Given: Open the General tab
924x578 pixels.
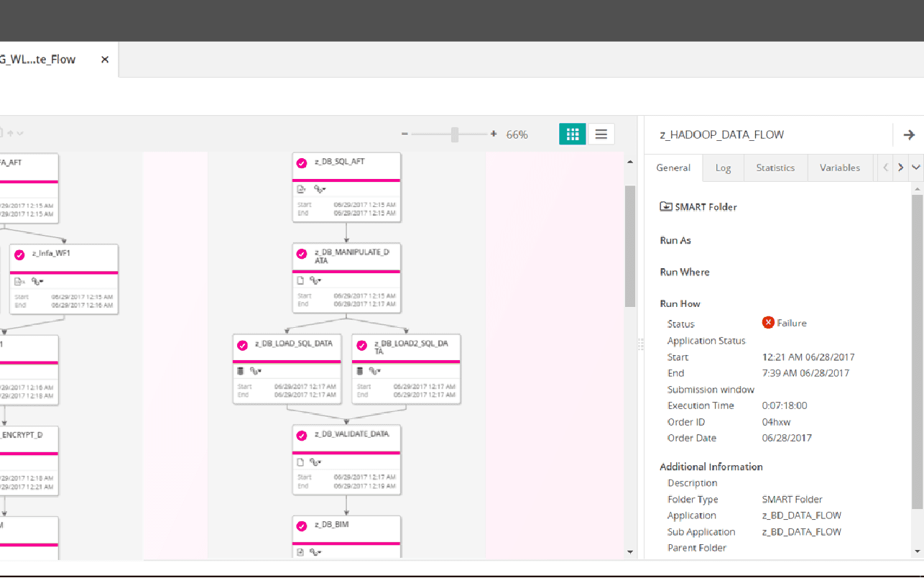Looking at the screenshot, I should point(673,168).
